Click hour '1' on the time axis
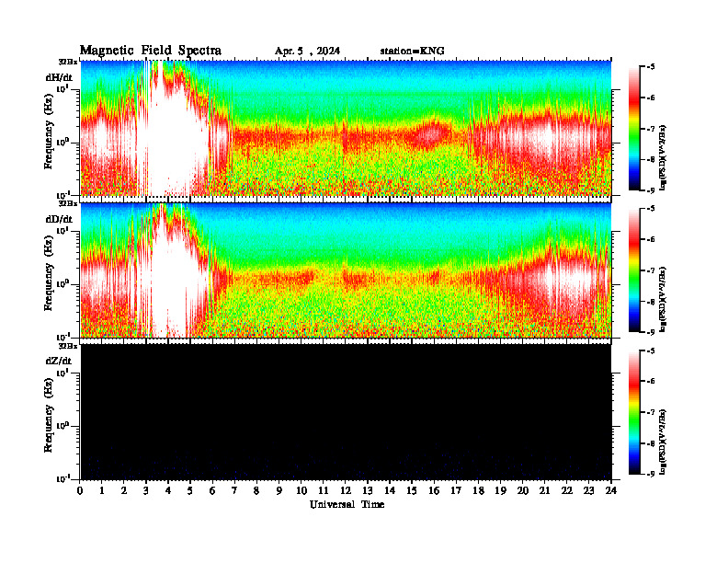Screen dimensions: 728x563 tap(102, 490)
